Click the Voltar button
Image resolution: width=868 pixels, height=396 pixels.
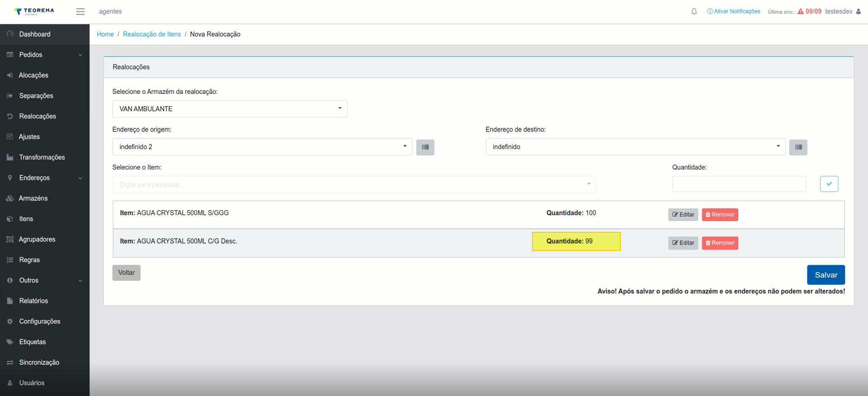point(127,273)
